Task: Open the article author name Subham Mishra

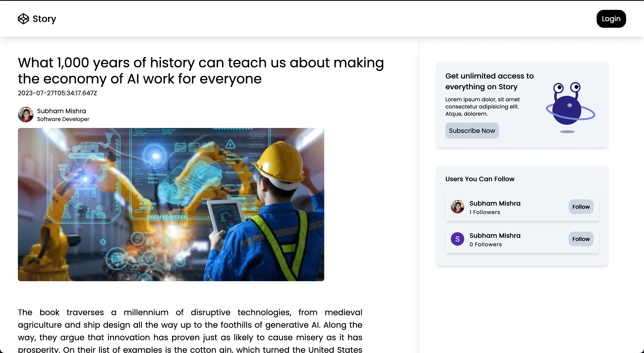Action: click(61, 111)
